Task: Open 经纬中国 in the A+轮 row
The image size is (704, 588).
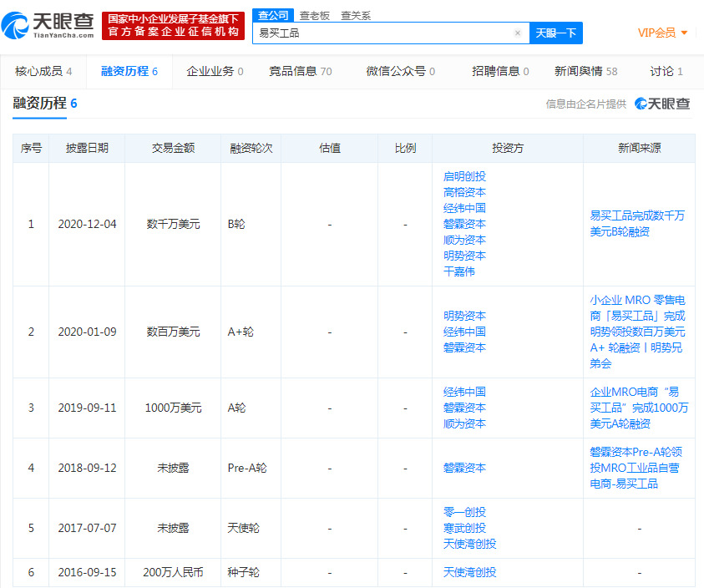Action: pyautogui.click(x=464, y=332)
